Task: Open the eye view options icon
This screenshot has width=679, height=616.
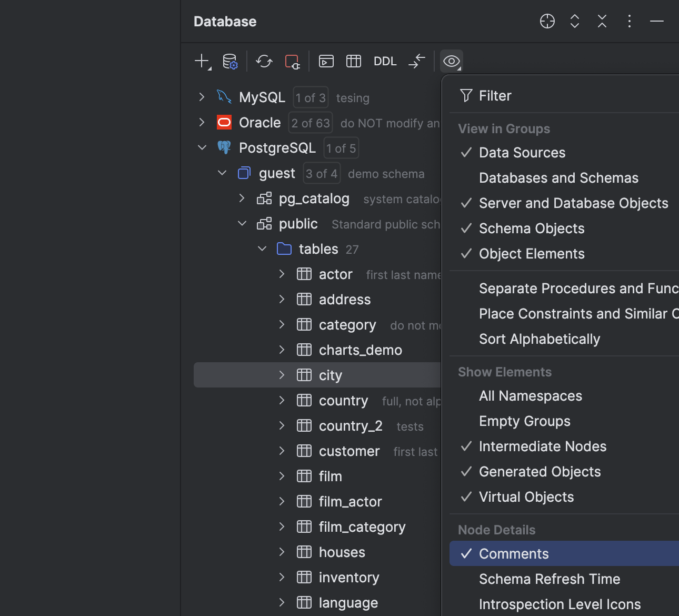Action: coord(451,61)
